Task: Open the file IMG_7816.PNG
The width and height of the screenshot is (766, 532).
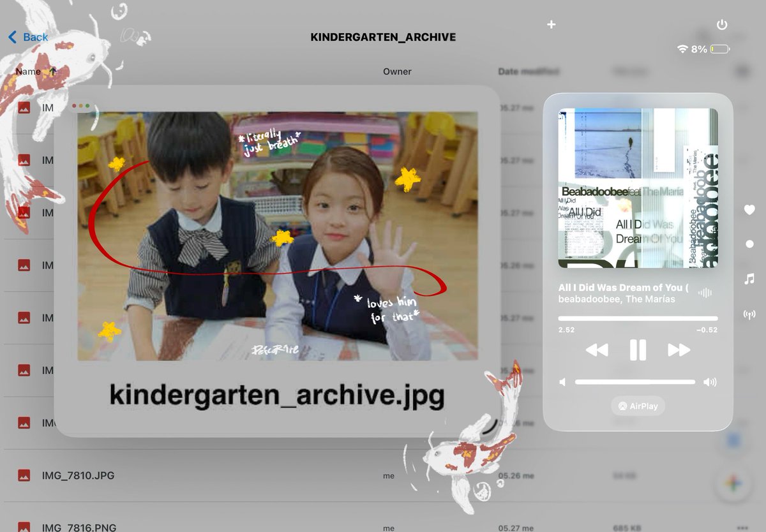Action: (79, 528)
